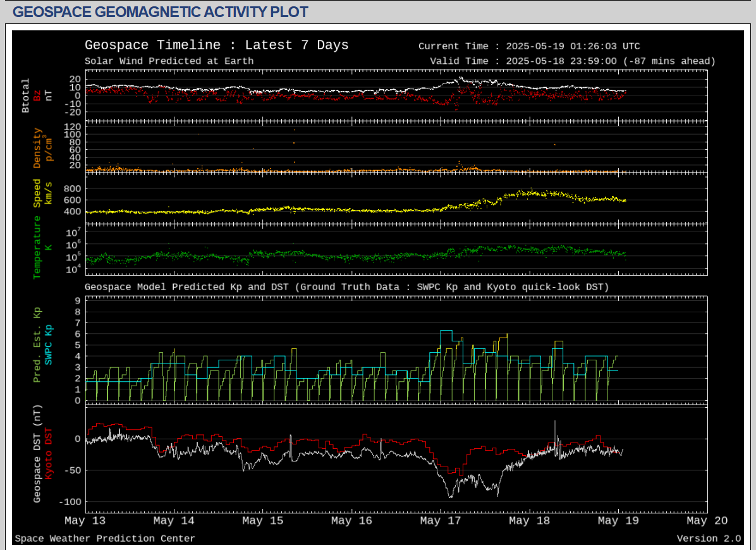Image resolution: width=756 pixels, height=550 pixels.
Task: Select the May 13 date label
Action: [x=85, y=521]
